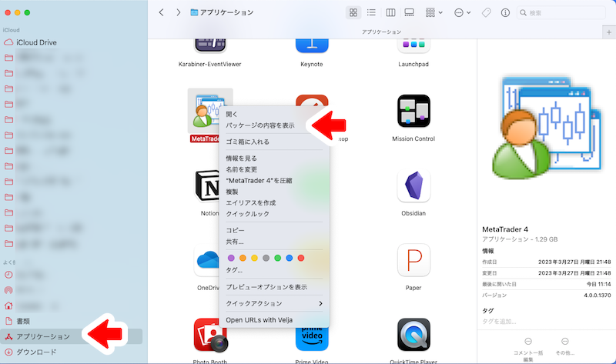This screenshot has width=616, height=364.
Task: Click the Keynote app icon
Action: click(312, 46)
